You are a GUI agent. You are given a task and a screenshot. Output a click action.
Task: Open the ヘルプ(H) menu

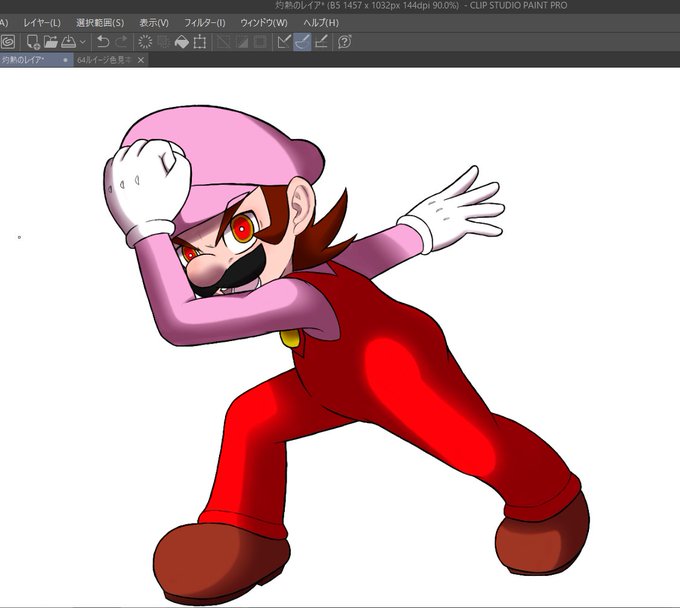[321, 23]
